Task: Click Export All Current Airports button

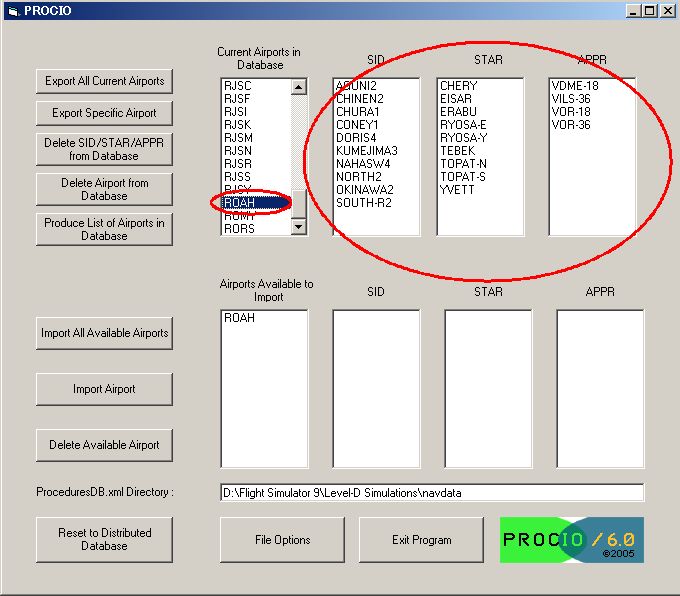Action: click(x=105, y=81)
